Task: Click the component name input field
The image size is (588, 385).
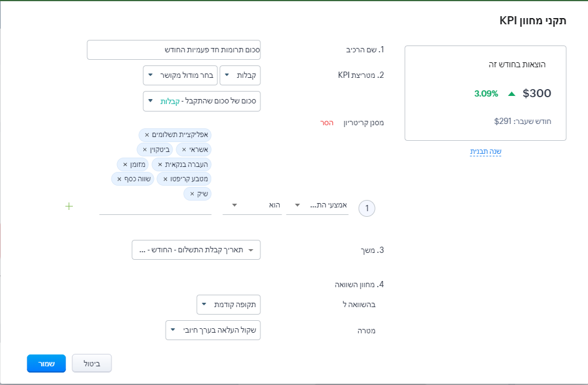Action: 174,50
